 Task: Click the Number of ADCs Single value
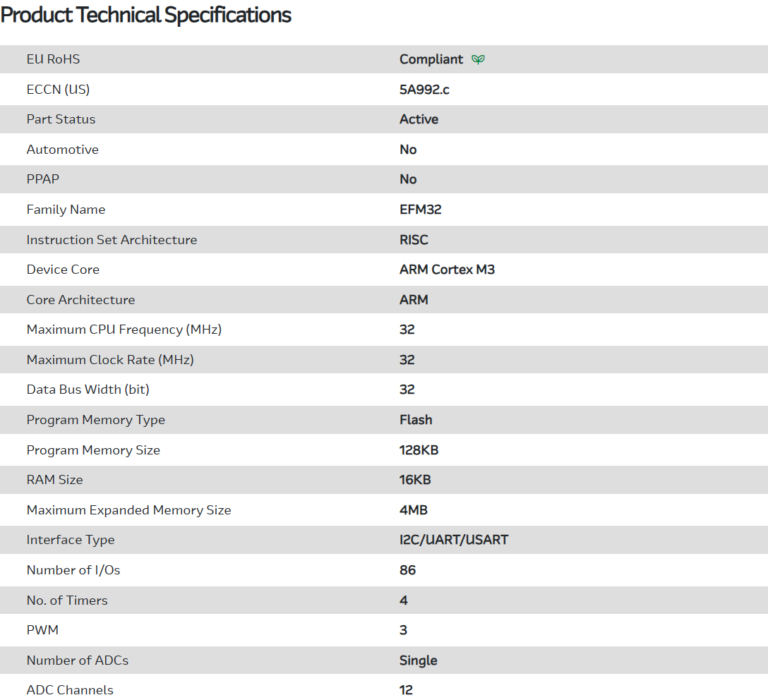418,660
